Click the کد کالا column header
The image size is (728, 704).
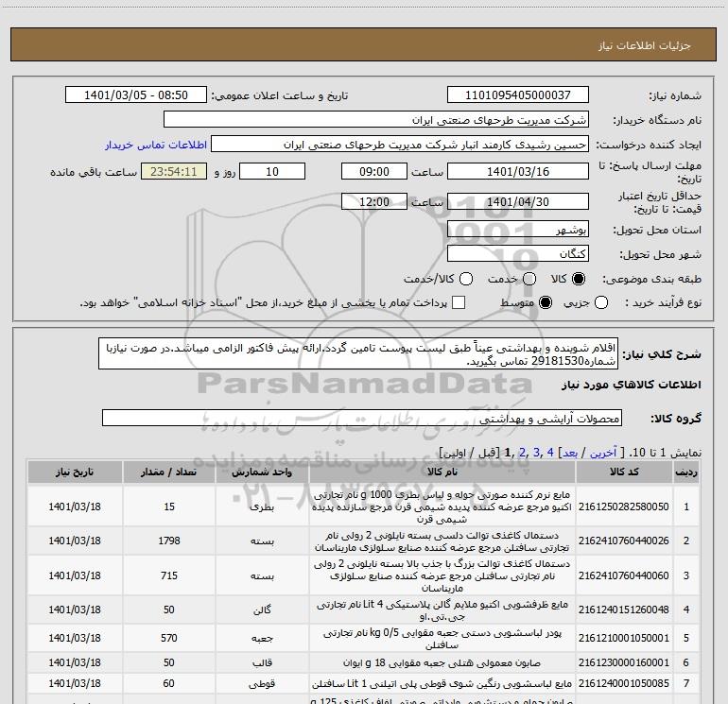click(x=624, y=472)
